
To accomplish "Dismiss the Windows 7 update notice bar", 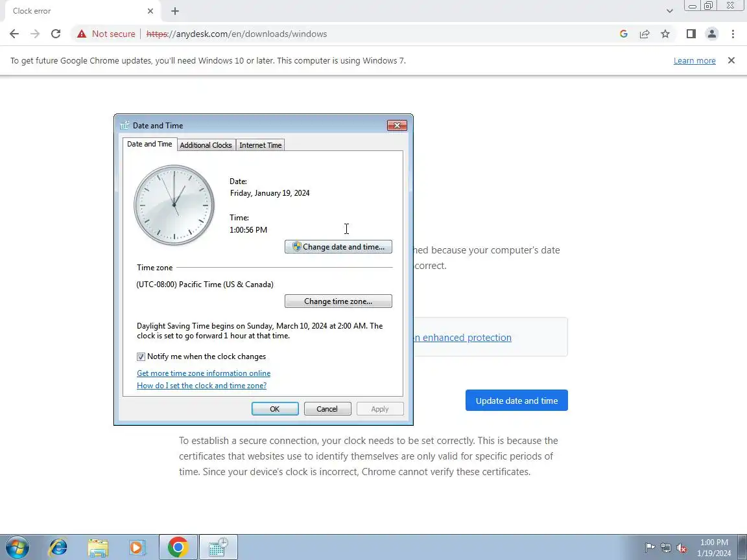I will pyautogui.click(x=731, y=60).
